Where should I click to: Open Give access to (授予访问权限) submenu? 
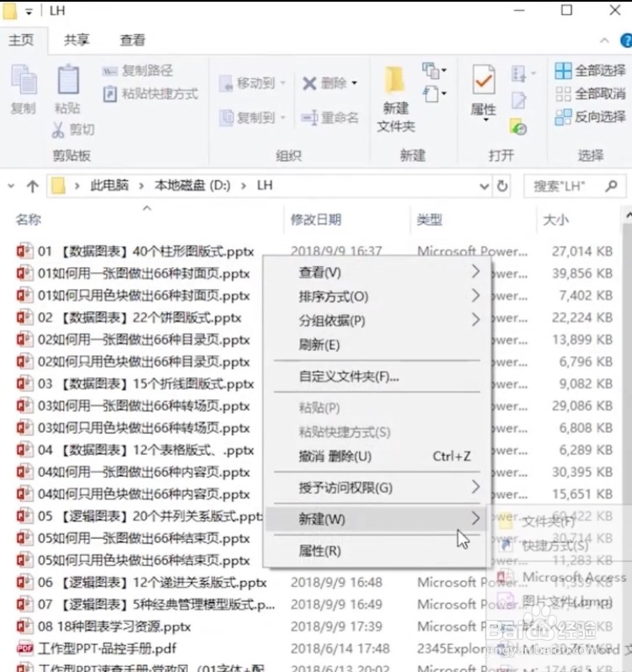pyautogui.click(x=377, y=488)
